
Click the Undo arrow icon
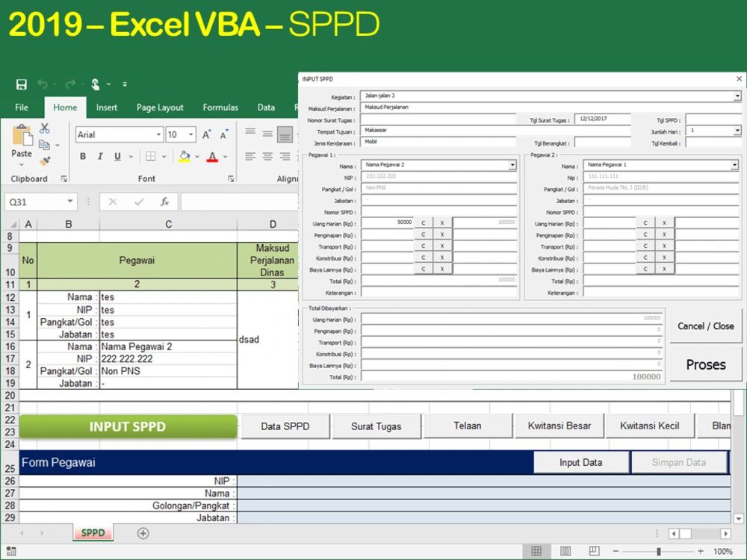tap(43, 84)
